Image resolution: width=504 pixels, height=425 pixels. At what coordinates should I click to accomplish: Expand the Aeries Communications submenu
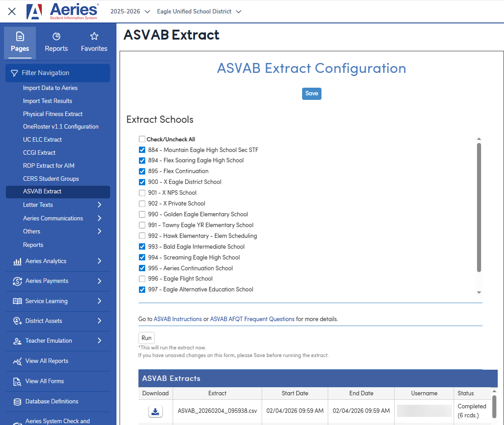click(x=99, y=218)
